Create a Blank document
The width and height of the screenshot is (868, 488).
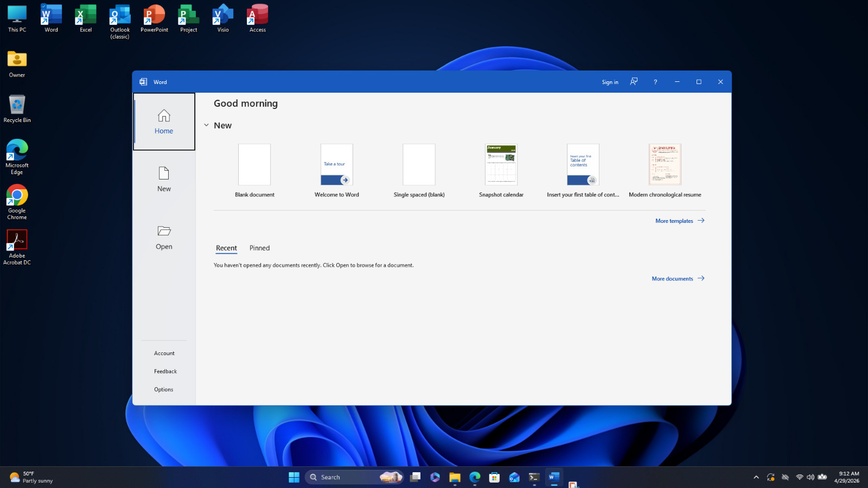click(254, 171)
